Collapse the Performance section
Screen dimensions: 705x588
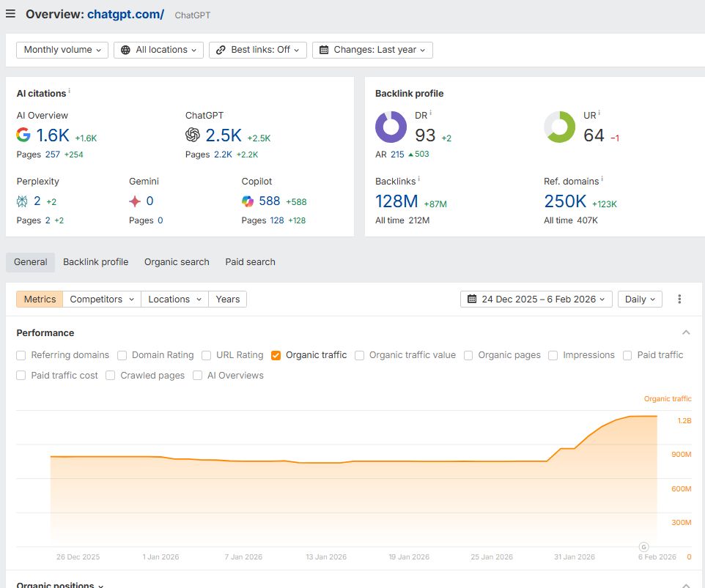pyautogui.click(x=686, y=332)
